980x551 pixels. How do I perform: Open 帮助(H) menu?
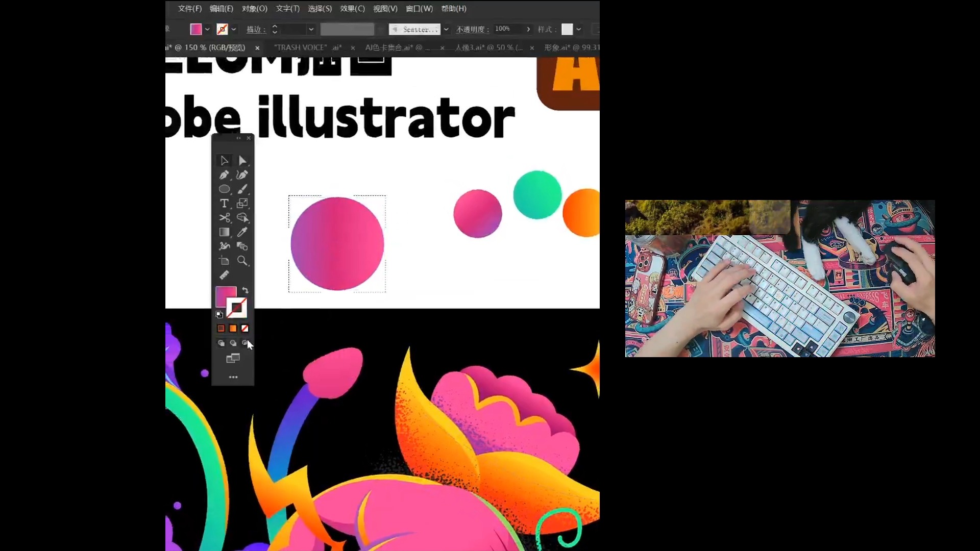454,9
